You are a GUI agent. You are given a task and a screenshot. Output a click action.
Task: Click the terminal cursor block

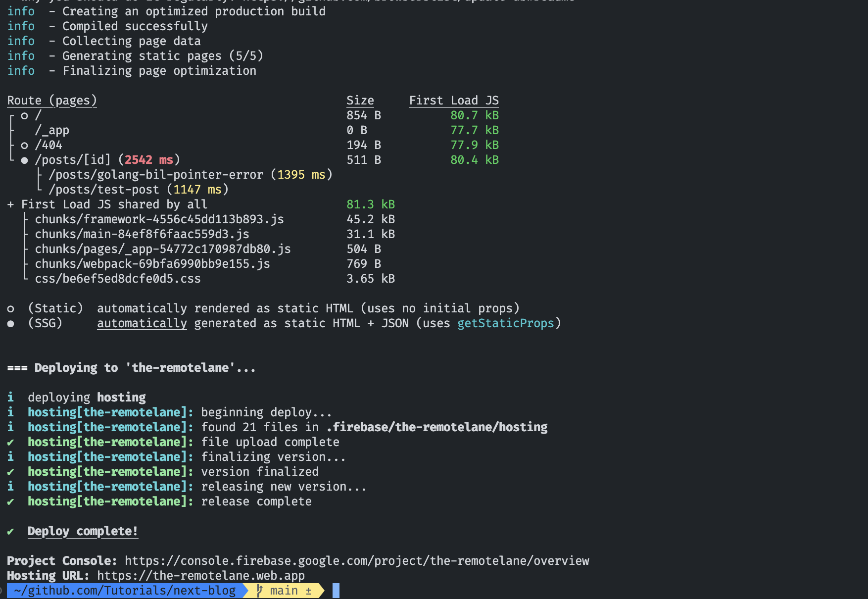(x=336, y=590)
